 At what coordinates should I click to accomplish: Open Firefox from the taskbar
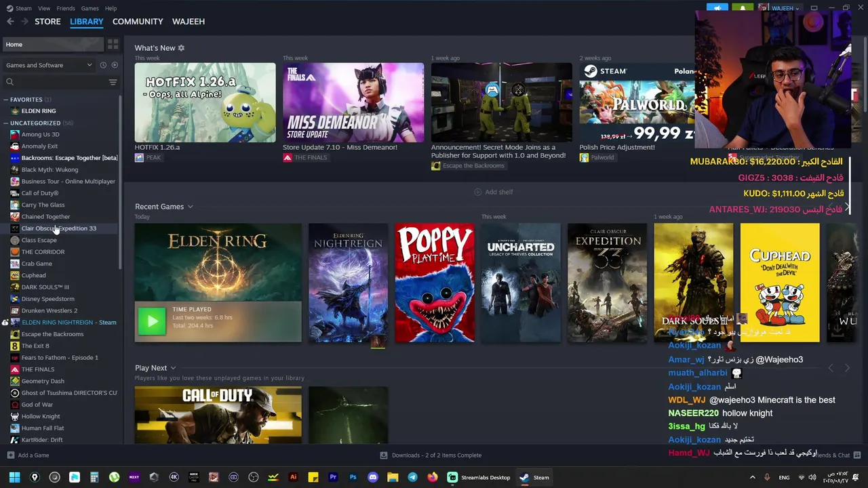(x=432, y=477)
